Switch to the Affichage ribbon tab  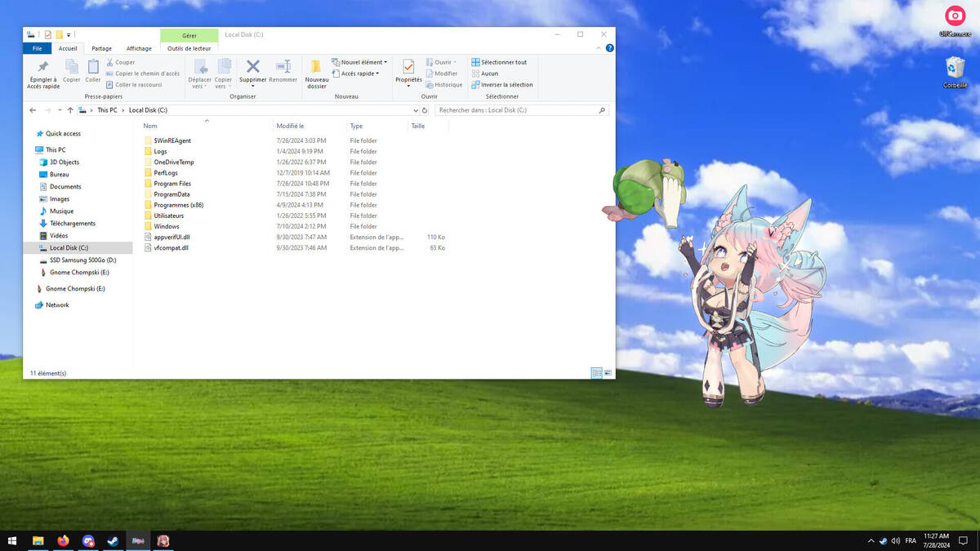[139, 48]
